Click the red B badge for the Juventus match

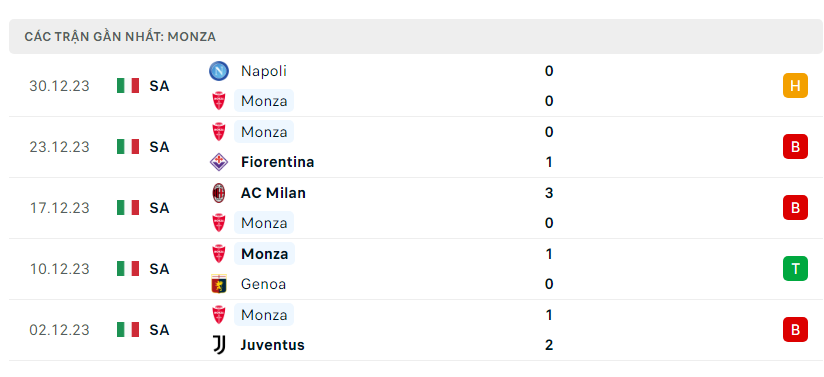[795, 330]
